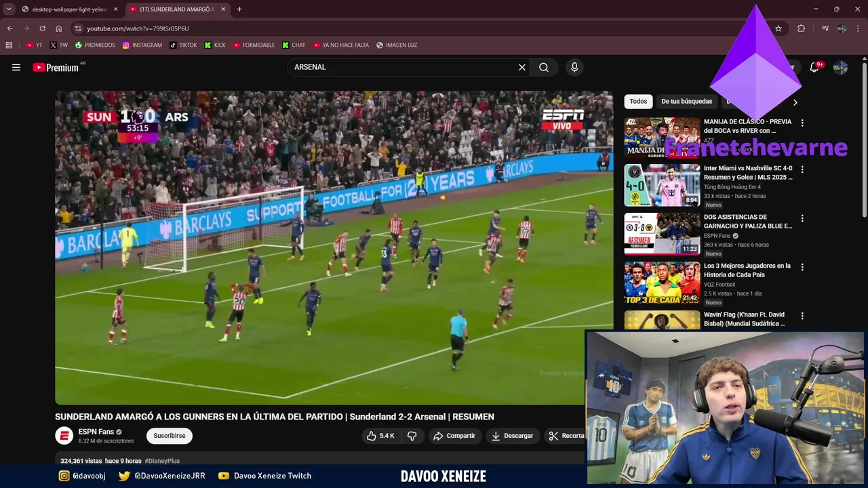
Task: Open Manija de Clásico video thumbnail
Action: (662, 138)
